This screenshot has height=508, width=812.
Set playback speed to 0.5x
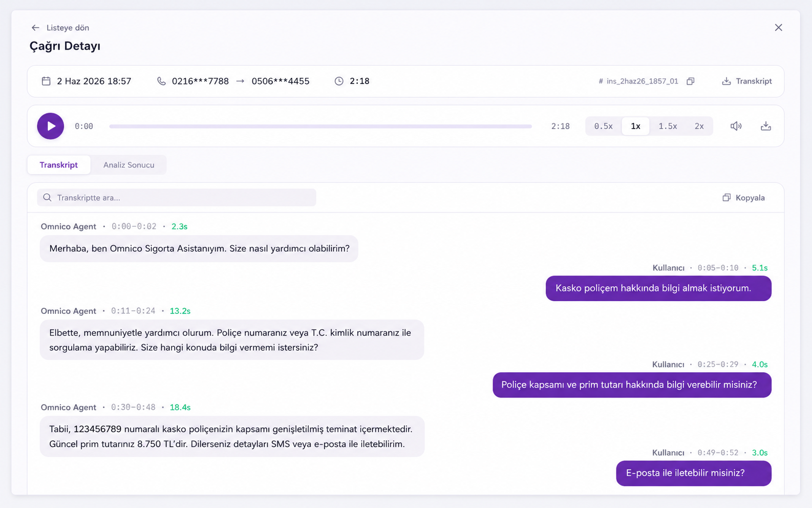point(603,126)
